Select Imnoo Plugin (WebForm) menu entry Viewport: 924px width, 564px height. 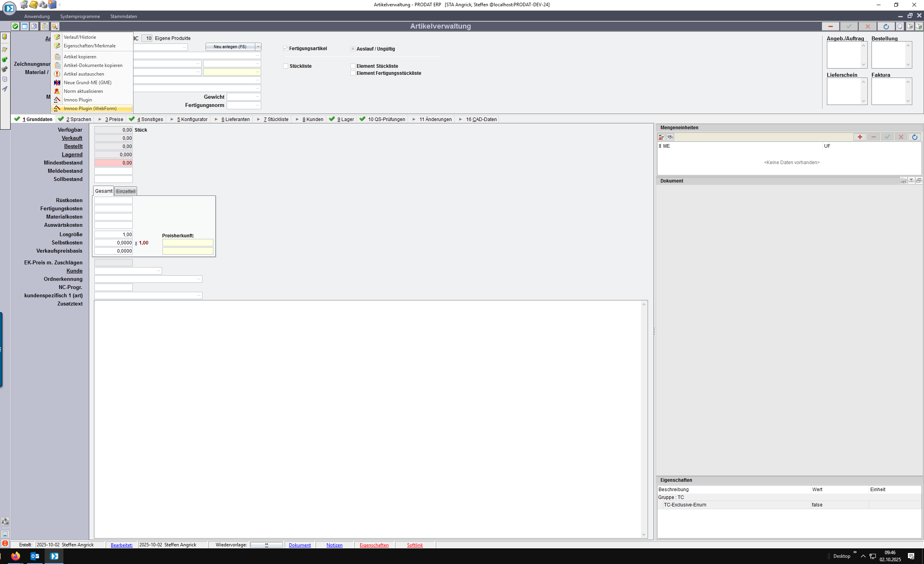point(90,108)
